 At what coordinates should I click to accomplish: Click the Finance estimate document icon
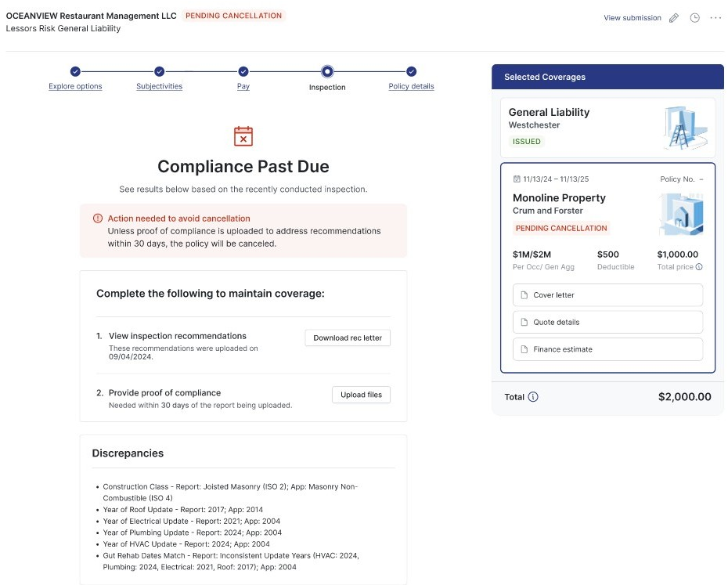point(524,349)
